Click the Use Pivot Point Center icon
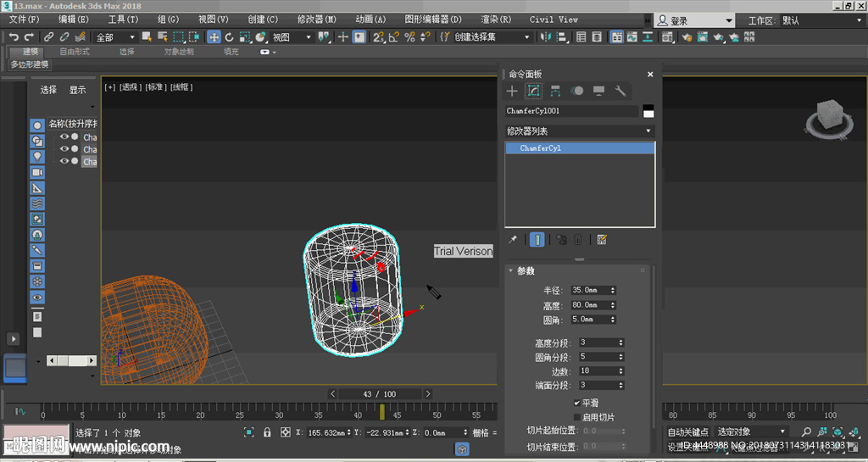 point(324,37)
